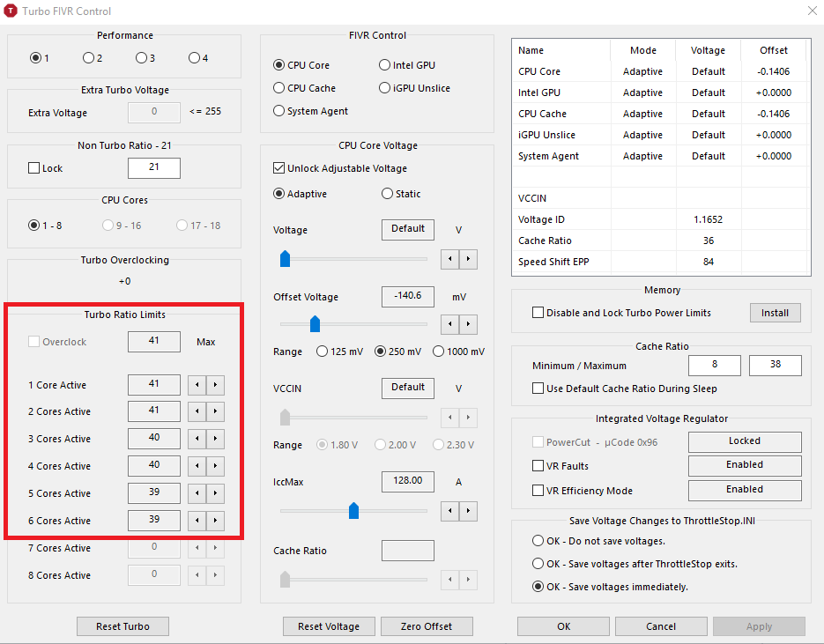Click right arrow next to Voltage slider

click(x=468, y=259)
